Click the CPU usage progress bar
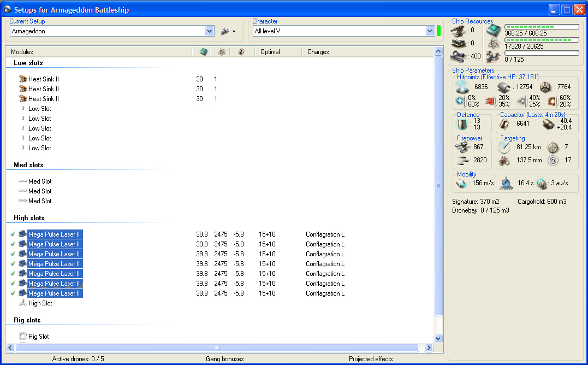Screen dimensions: 588x365 coord(542,27)
